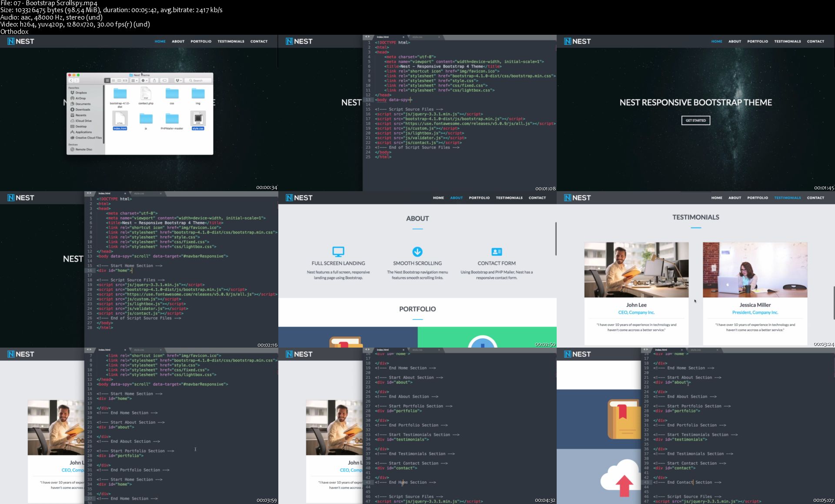Open the Finder group-by arrange dropdown
835x504 pixels.
[x=134, y=80]
